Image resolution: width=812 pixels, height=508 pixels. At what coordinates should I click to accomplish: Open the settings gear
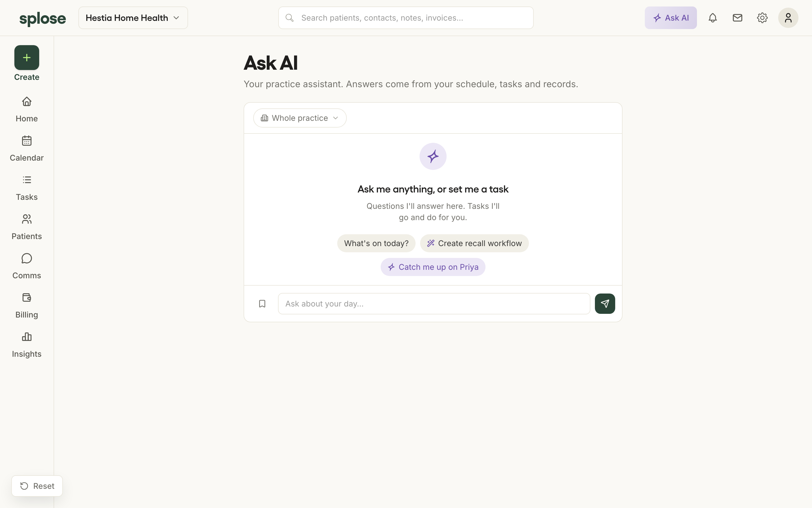point(762,18)
